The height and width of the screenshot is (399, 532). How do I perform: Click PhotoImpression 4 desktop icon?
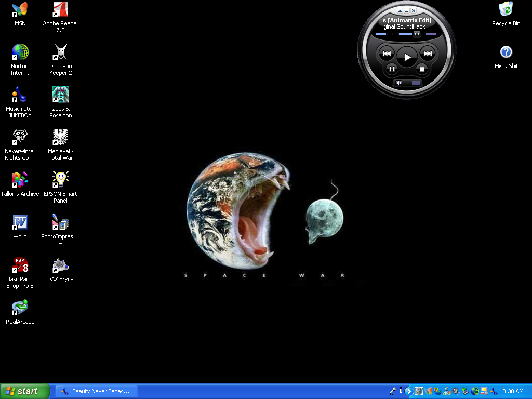coord(60,230)
